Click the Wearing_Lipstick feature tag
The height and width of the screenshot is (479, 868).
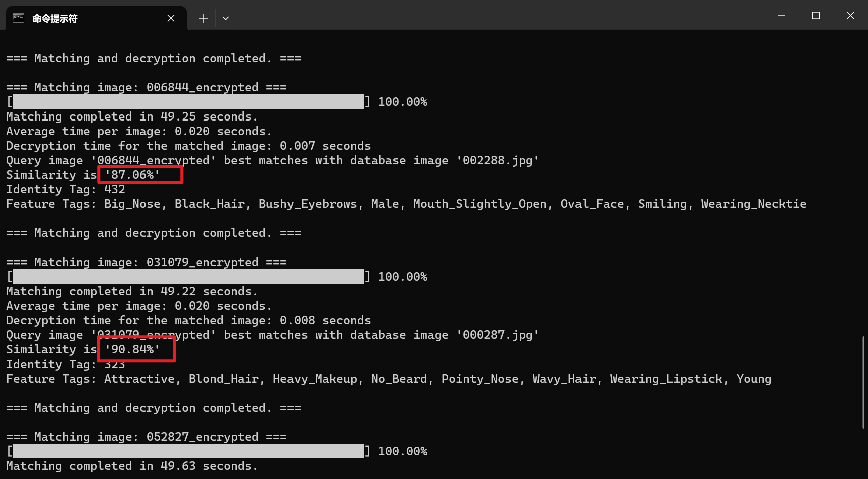(666, 379)
